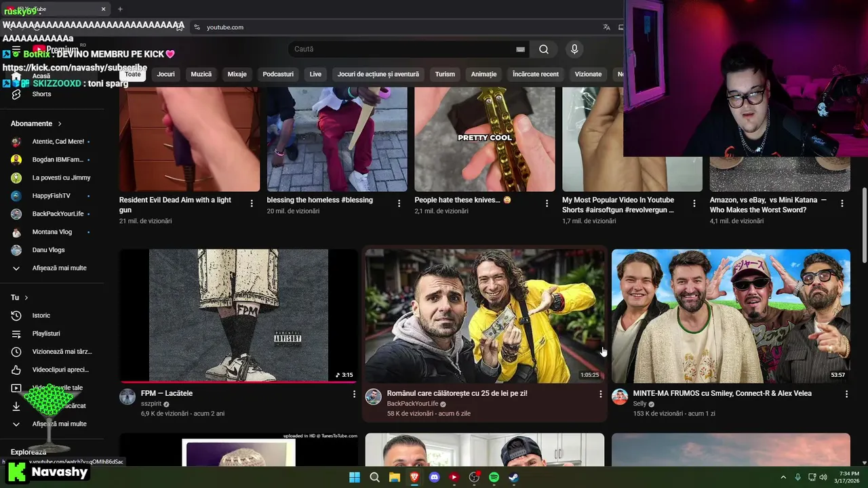868x488 pixels.
Task: Start voice search with the microphone icon
Action: pyautogui.click(x=574, y=49)
